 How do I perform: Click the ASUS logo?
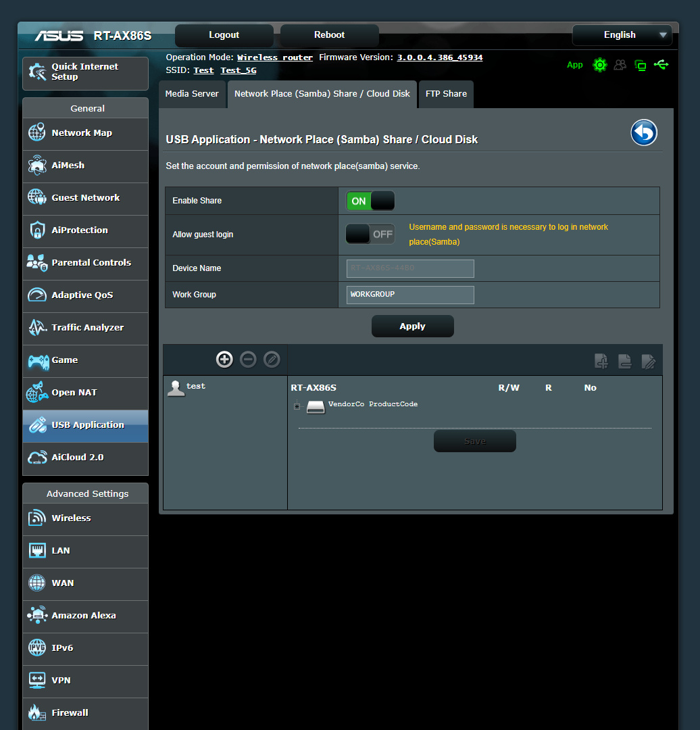pos(59,36)
